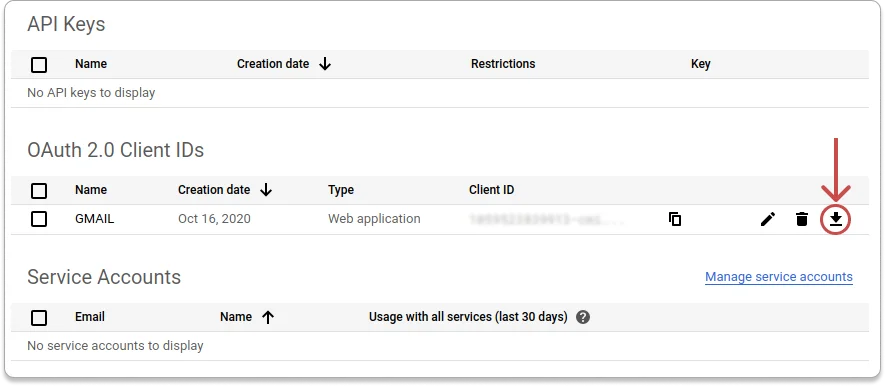
Task: Copy the GMAIL client ID
Action: point(674,219)
